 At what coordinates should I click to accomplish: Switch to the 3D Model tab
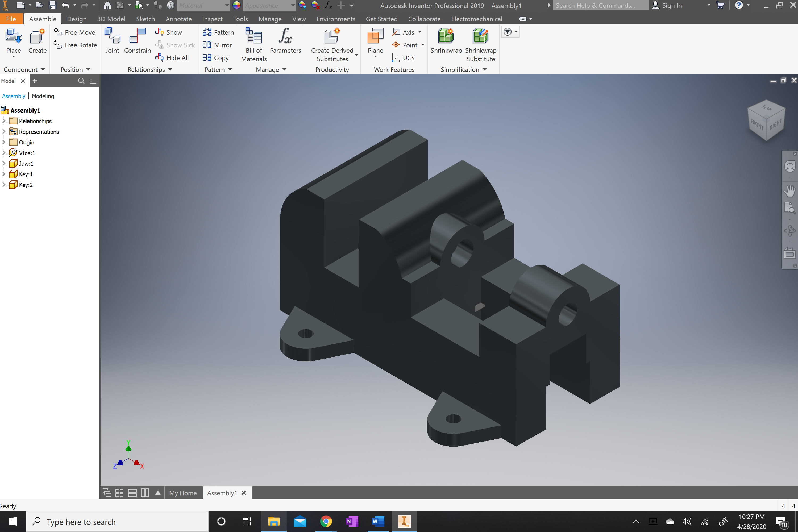tap(111, 19)
